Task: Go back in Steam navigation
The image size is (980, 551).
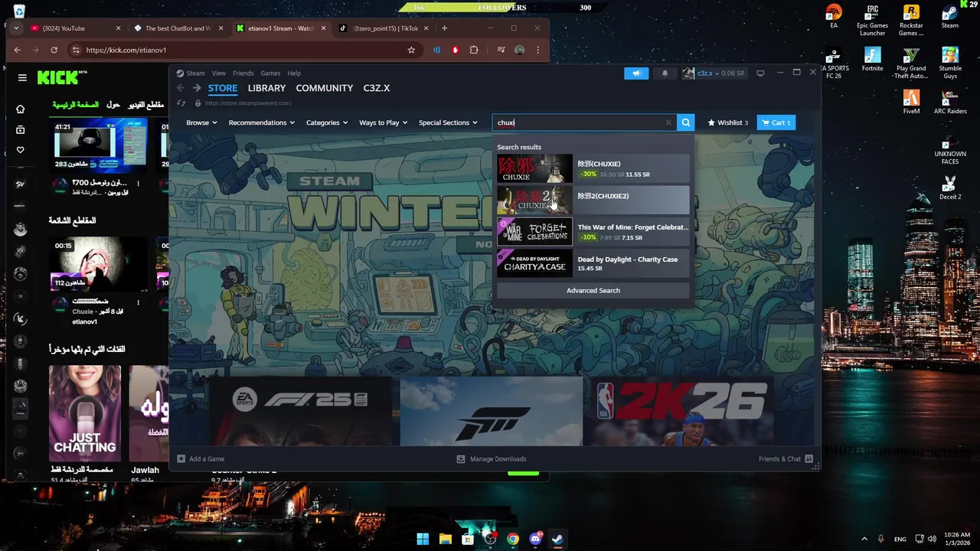Action: [x=181, y=88]
